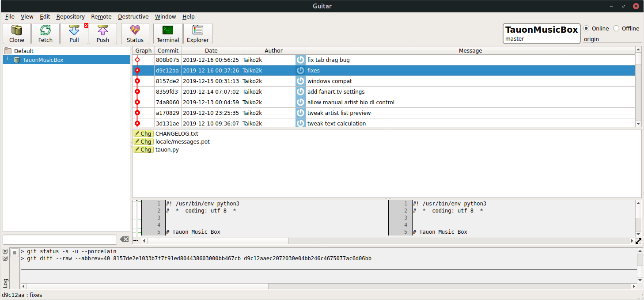Click the Date column header

click(x=211, y=50)
